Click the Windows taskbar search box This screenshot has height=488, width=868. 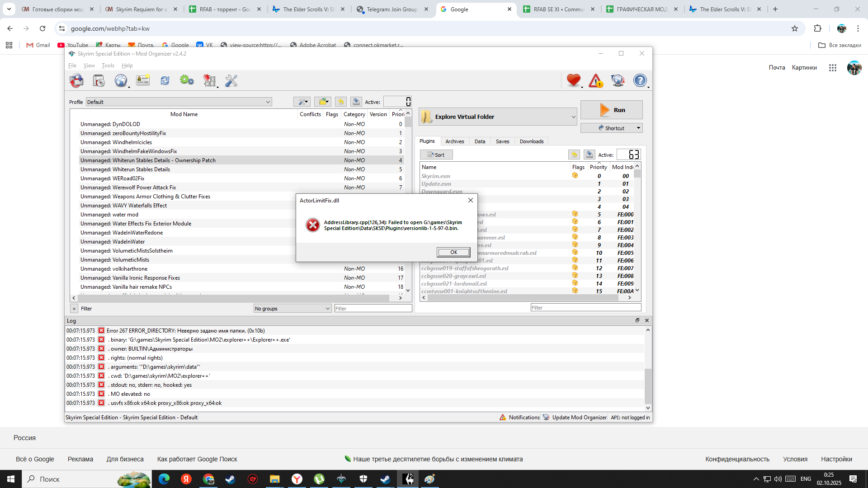point(86,479)
